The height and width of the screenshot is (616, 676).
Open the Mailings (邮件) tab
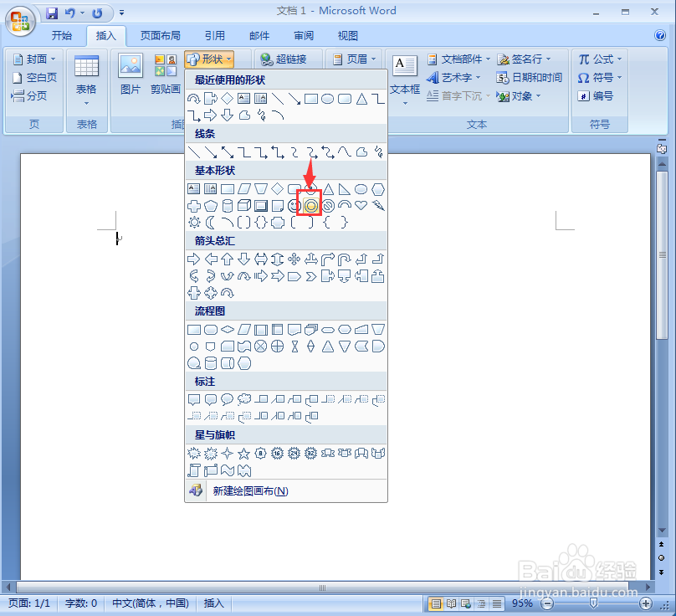tap(259, 36)
